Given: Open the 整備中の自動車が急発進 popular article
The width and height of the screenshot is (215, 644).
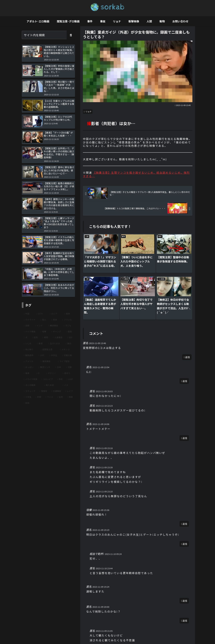Looking at the screenshot, I should point(174,253).
